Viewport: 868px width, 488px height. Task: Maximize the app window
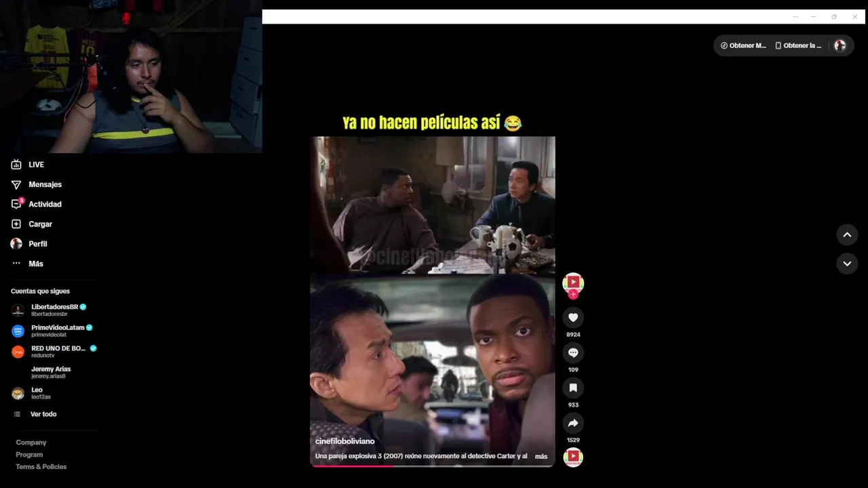click(834, 17)
